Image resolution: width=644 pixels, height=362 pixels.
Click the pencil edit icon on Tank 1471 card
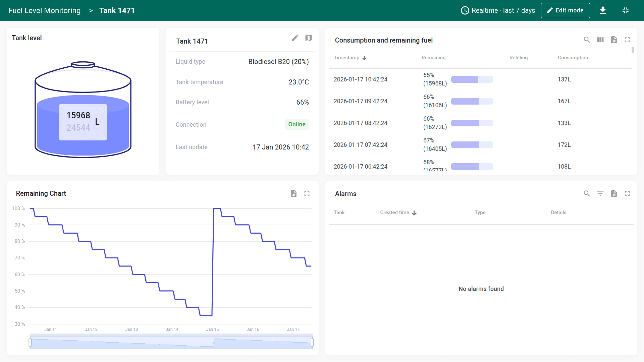295,38
